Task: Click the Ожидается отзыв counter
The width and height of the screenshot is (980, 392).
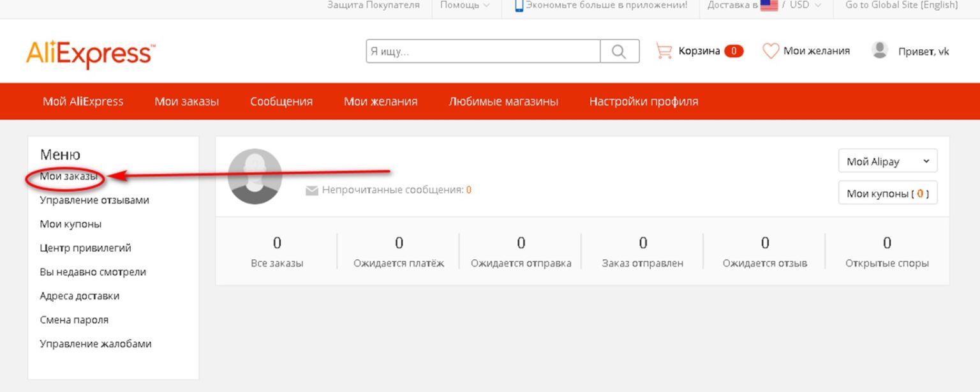Action: [x=765, y=252]
